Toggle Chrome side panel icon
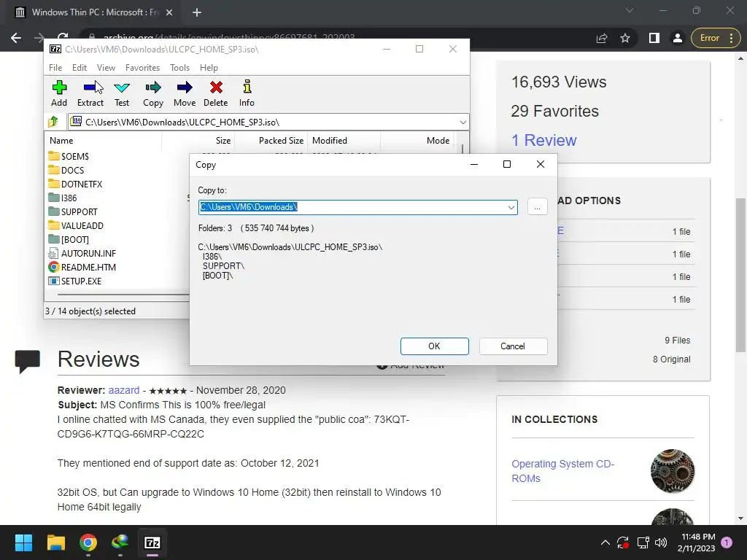The image size is (747, 560). tap(654, 38)
